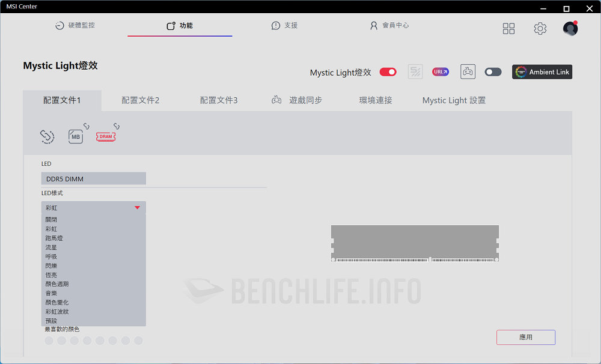Open Ambient Link button
Image resolution: width=601 pixels, height=364 pixels.
point(542,72)
